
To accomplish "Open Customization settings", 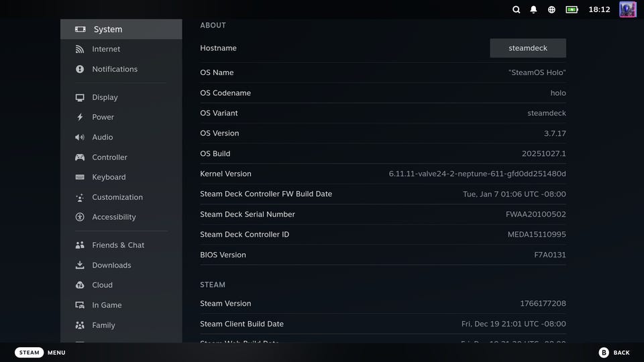I will point(121,197).
